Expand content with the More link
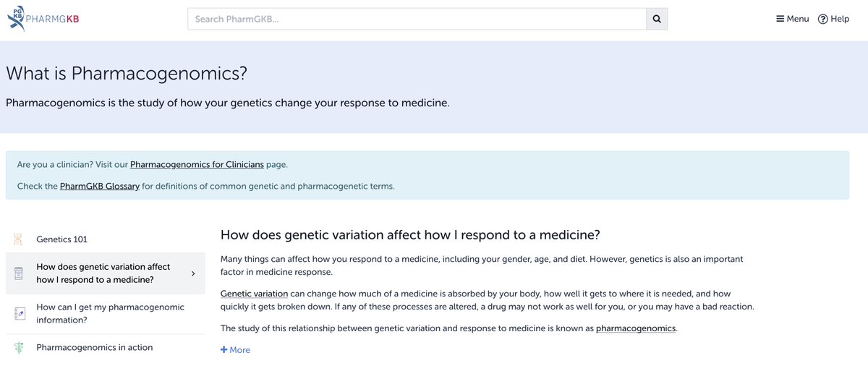This screenshot has width=868, height=371. pyautogui.click(x=236, y=350)
